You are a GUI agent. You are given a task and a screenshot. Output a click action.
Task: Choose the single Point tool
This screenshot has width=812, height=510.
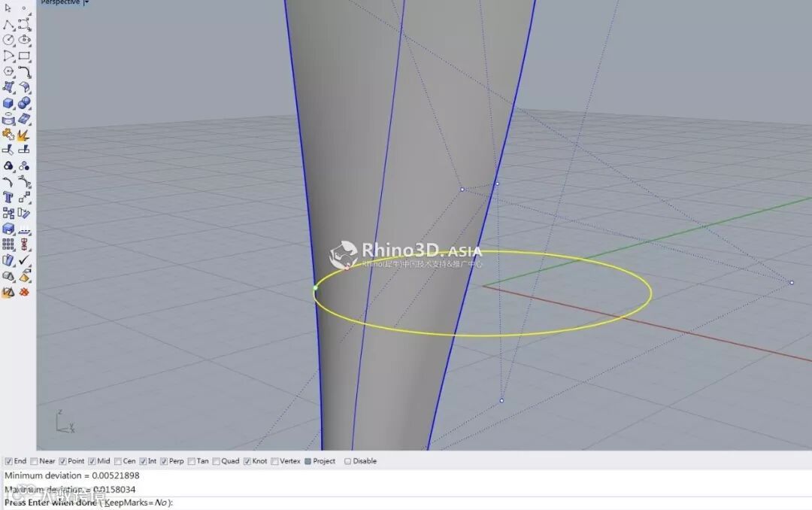tap(24, 8)
